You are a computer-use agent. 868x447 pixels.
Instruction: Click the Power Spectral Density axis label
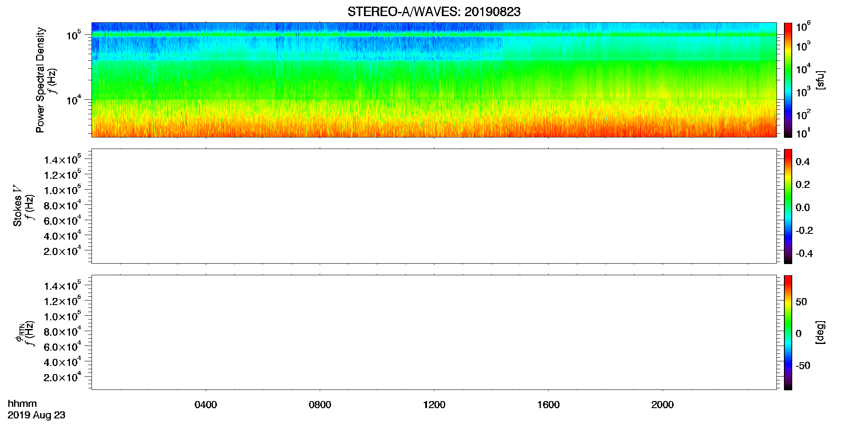(40, 80)
